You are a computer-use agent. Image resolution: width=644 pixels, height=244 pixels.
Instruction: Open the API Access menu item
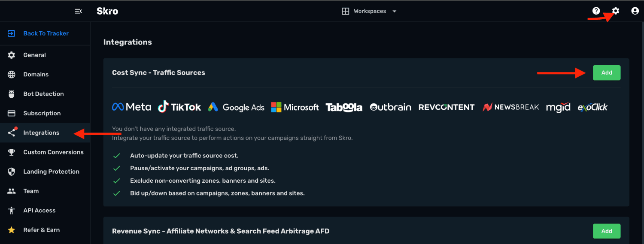click(45, 211)
